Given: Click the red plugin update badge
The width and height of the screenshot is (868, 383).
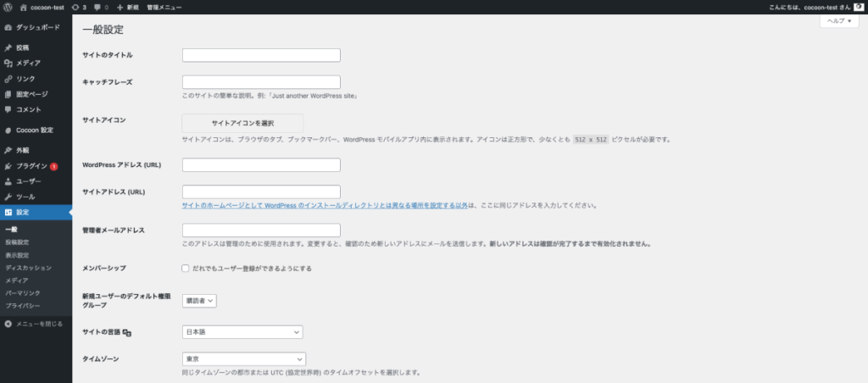Looking at the screenshot, I should (53, 166).
